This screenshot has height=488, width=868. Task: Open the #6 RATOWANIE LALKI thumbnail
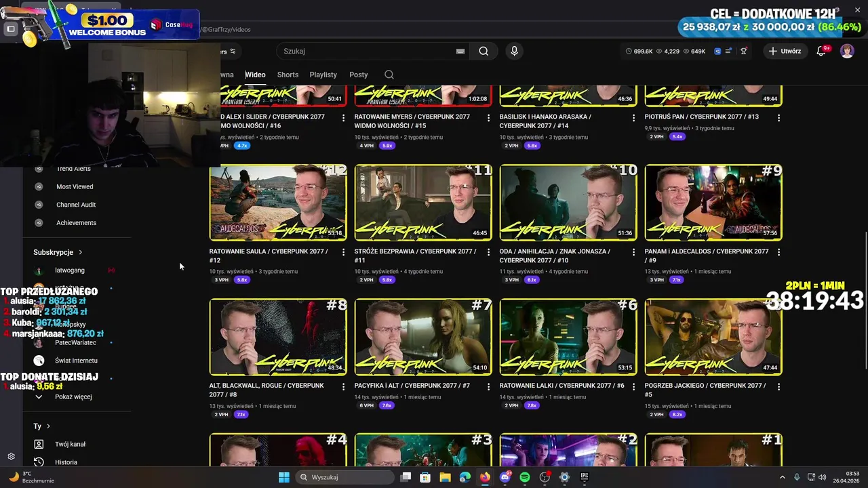(568, 337)
